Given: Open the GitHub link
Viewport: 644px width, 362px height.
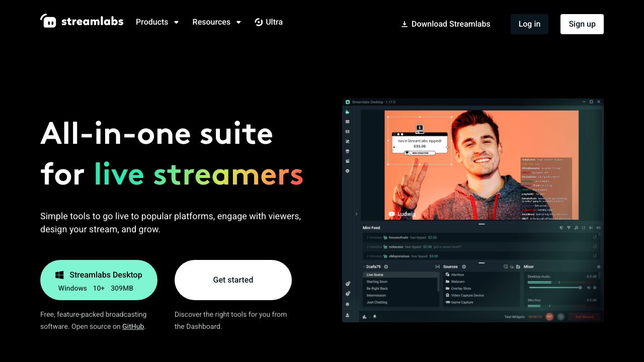Looking at the screenshot, I should click(133, 326).
